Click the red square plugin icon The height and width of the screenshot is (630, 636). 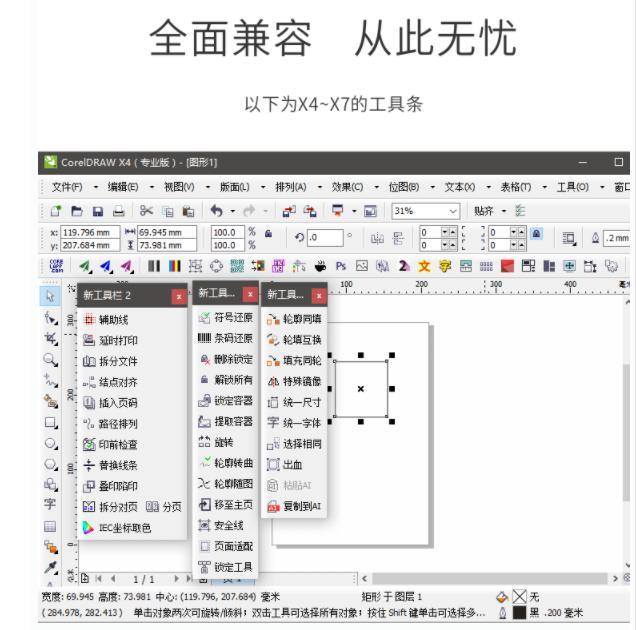507,266
